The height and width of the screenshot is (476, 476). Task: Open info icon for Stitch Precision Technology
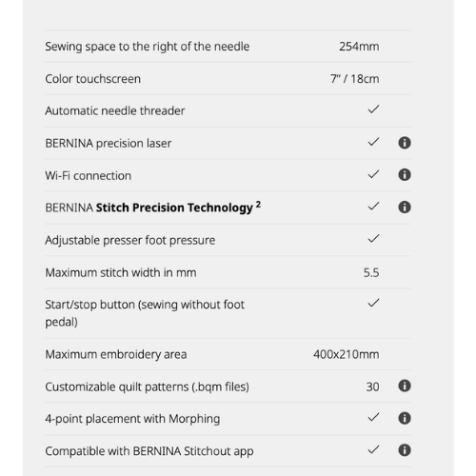click(x=405, y=208)
